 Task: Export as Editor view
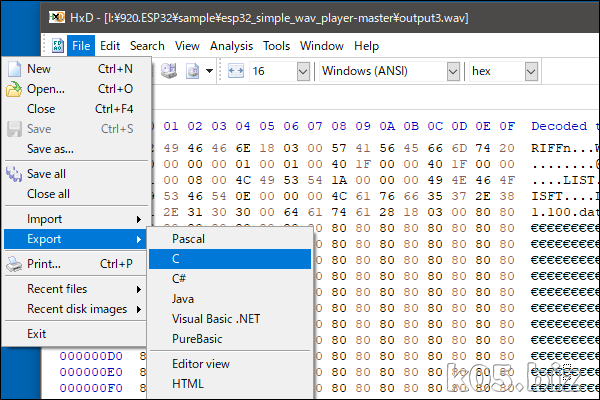point(230,364)
